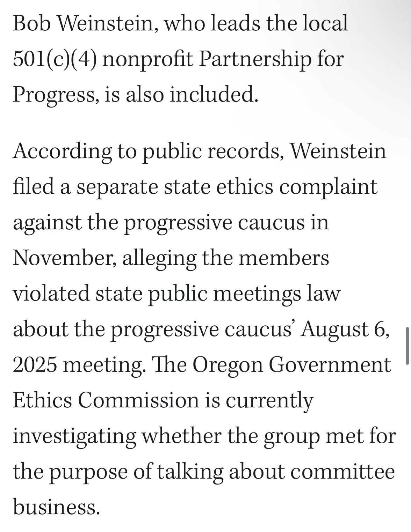The height and width of the screenshot is (532, 411).
Task: Click the word "investigating"
Action: (74, 436)
